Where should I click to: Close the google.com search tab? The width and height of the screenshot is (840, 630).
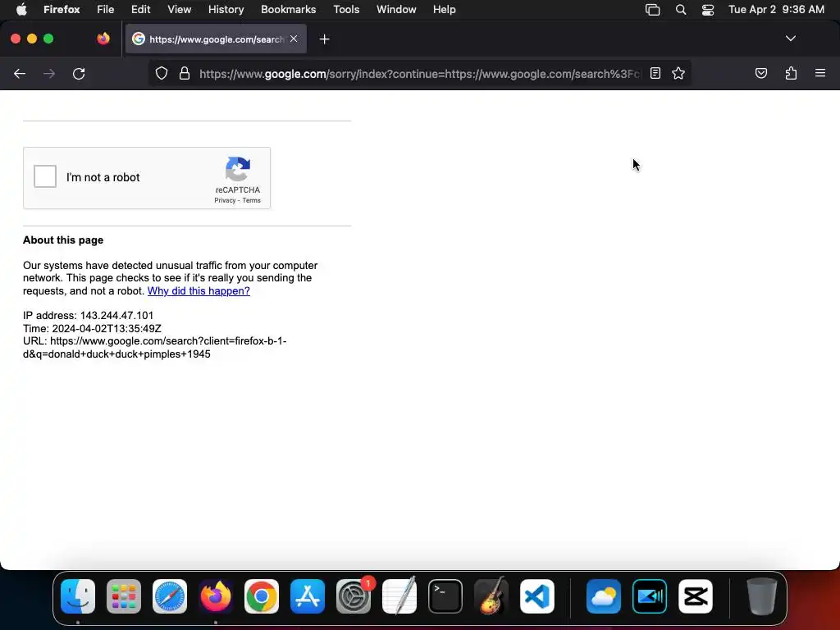pyautogui.click(x=294, y=39)
